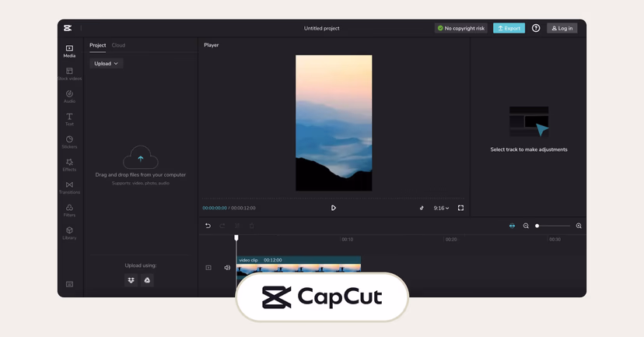Click the 00:00:00:00 current timecode
Screen dimensions: 644x337
(215, 208)
